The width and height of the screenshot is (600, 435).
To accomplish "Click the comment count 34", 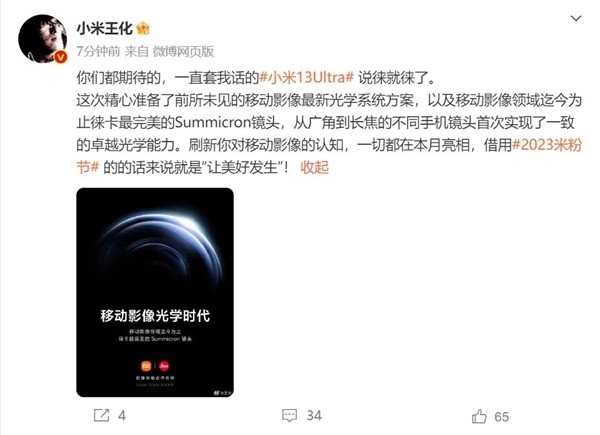I will tap(314, 415).
